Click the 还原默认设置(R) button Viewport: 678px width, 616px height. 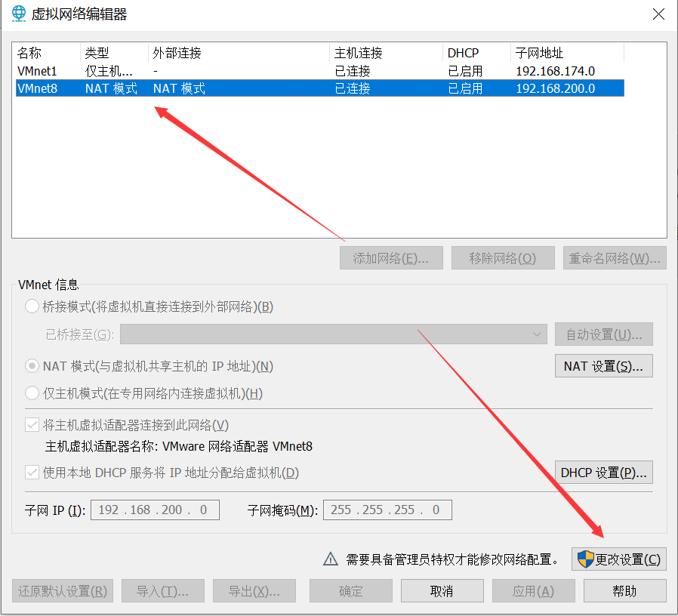[x=63, y=591]
